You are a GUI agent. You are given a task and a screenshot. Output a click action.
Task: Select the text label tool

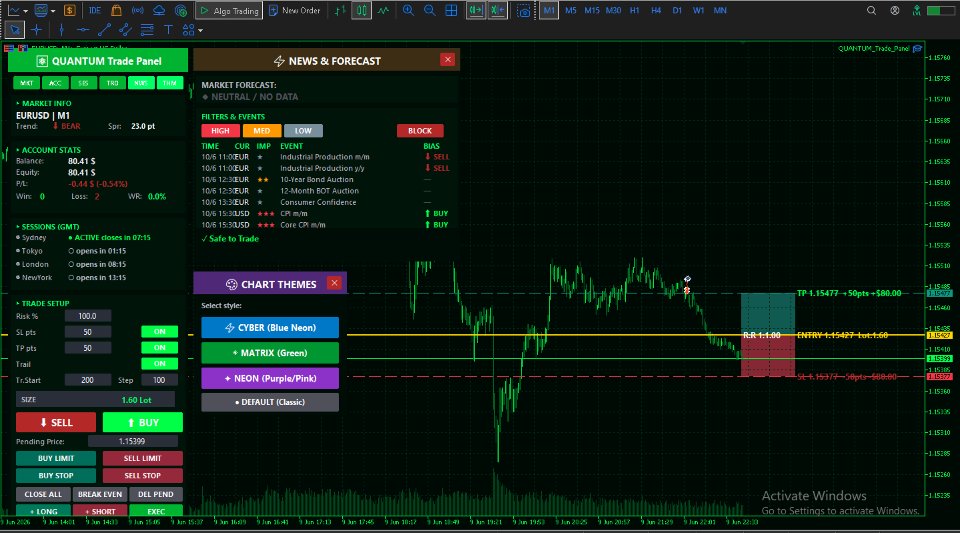(168, 29)
